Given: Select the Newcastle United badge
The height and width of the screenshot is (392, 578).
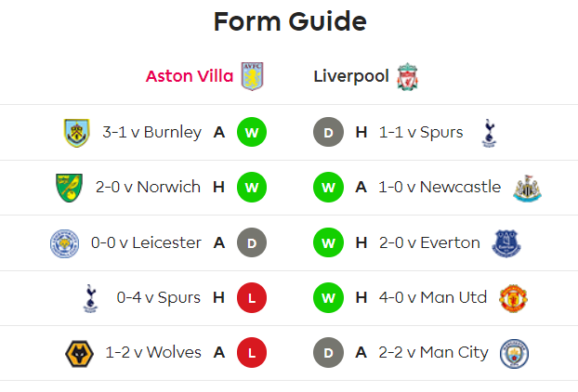Looking at the screenshot, I should coord(527,188).
